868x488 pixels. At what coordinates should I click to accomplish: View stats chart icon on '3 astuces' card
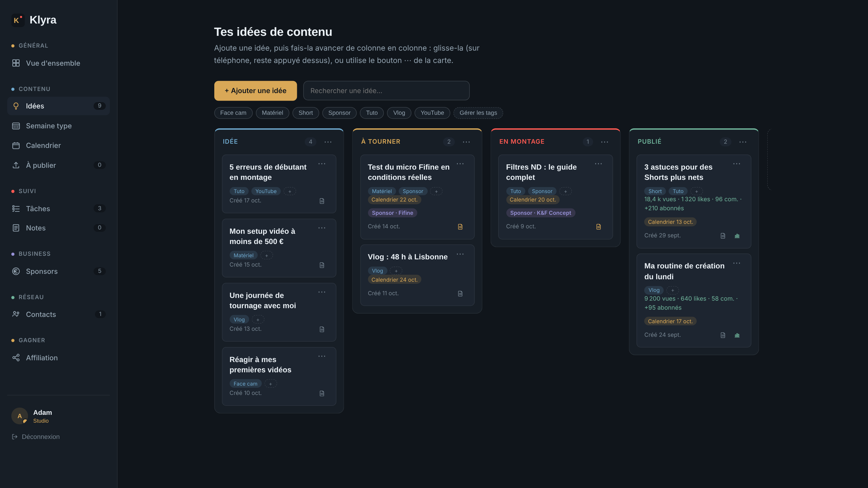click(737, 236)
